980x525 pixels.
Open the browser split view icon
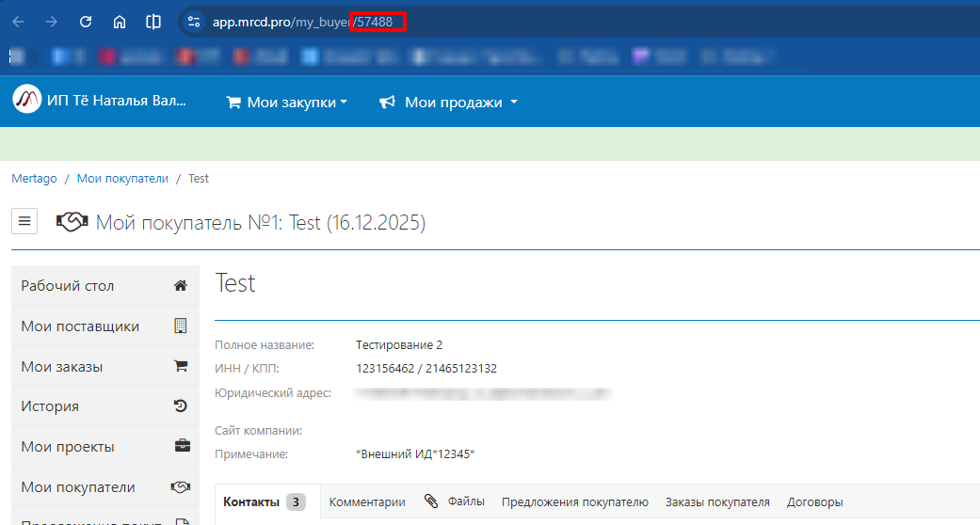click(x=153, y=22)
